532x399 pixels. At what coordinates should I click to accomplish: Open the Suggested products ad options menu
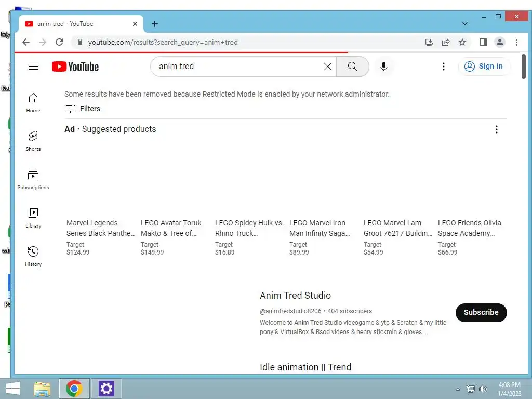click(x=496, y=129)
